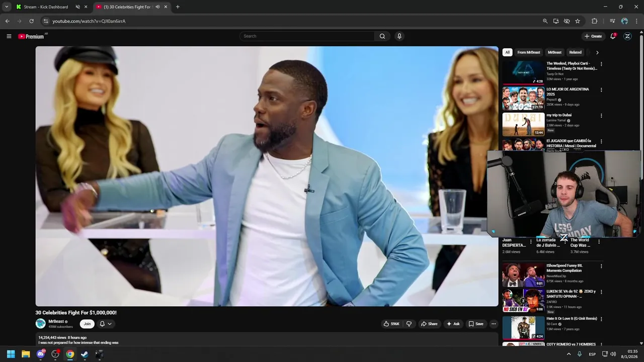Open The Weeknd Timeless video thumbnail
The height and width of the screenshot is (362, 644).
coord(523,72)
